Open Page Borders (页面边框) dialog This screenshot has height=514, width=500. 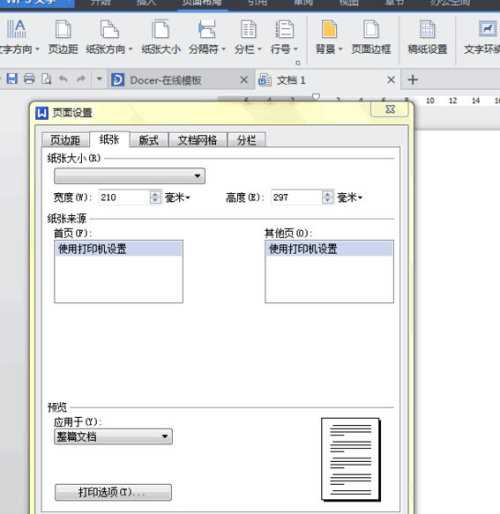pyautogui.click(x=371, y=37)
